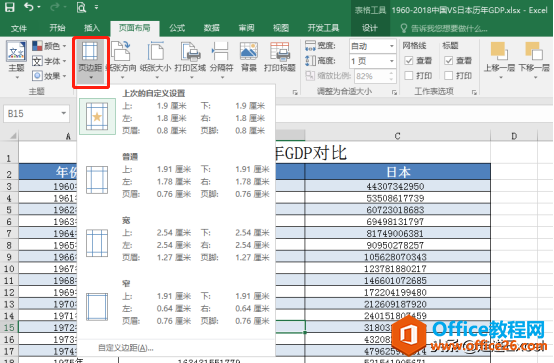Expand the 高度 (Height) 1 页 dropdown
Viewport: 554px width, 363px height.
[x=391, y=61]
